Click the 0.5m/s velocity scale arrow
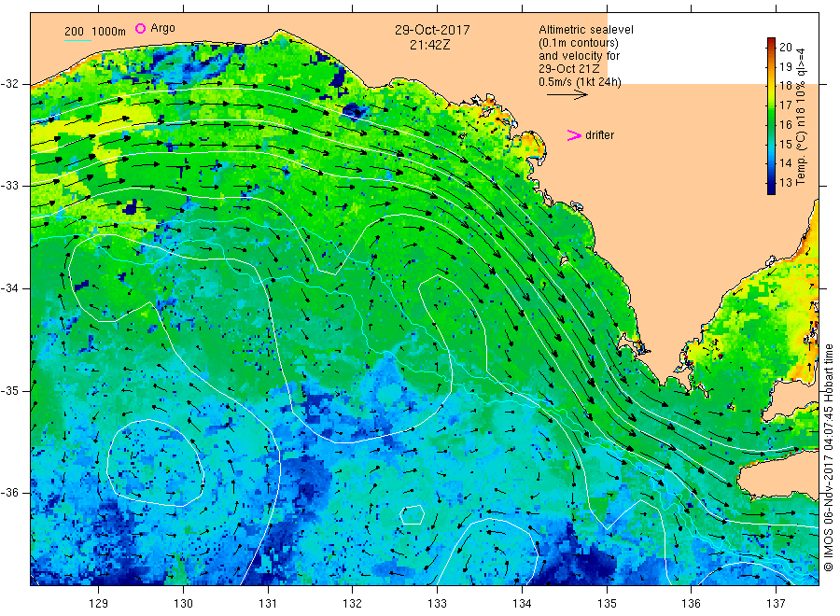840x616 pixels. click(567, 95)
